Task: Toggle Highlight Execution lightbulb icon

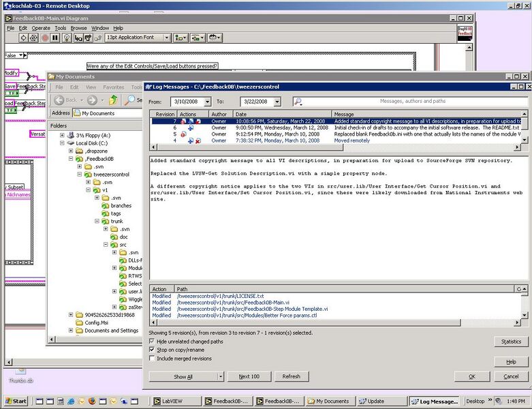Action: coord(67,37)
